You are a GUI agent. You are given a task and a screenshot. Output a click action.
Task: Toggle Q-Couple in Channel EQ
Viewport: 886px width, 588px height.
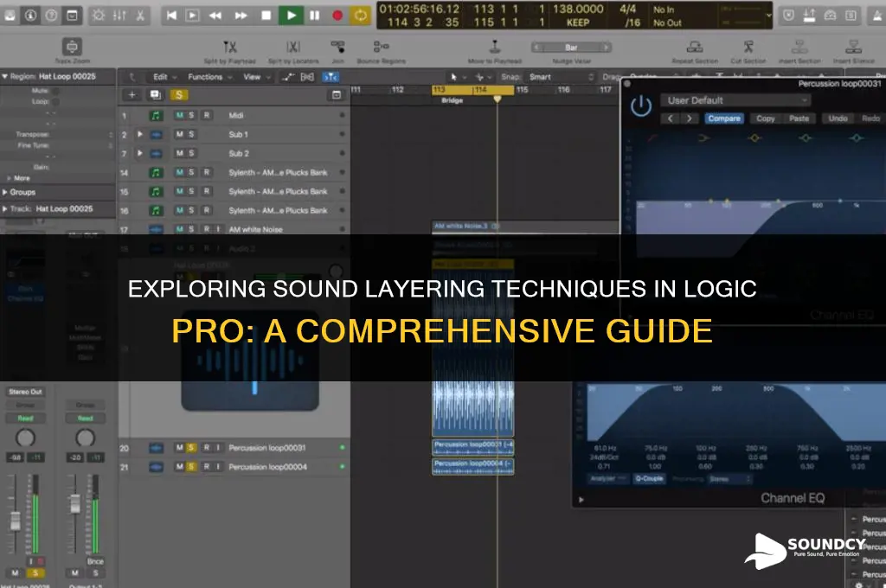click(x=649, y=478)
